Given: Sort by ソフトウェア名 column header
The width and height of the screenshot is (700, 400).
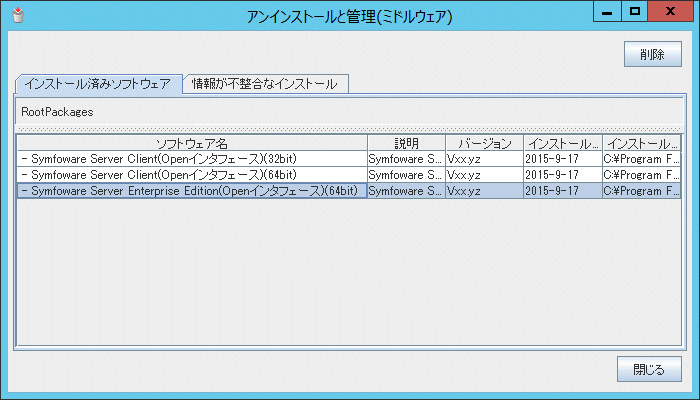Looking at the screenshot, I should (x=192, y=143).
